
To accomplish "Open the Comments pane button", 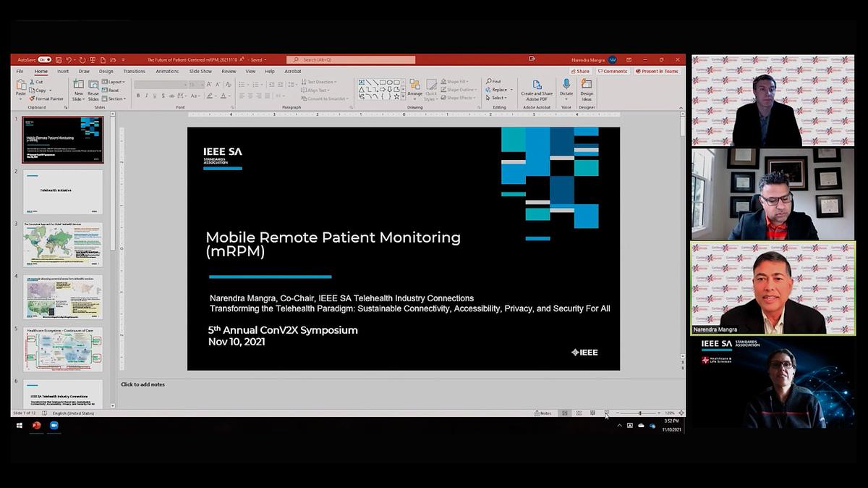I will click(612, 71).
